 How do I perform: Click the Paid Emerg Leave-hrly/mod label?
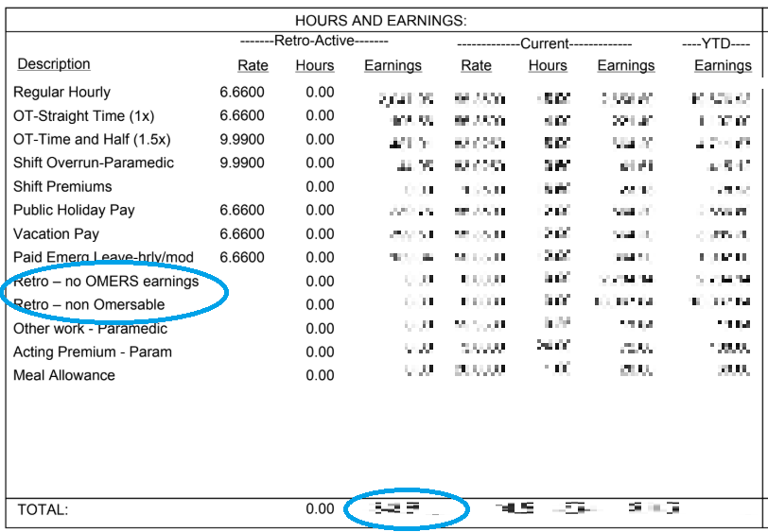tap(103, 257)
